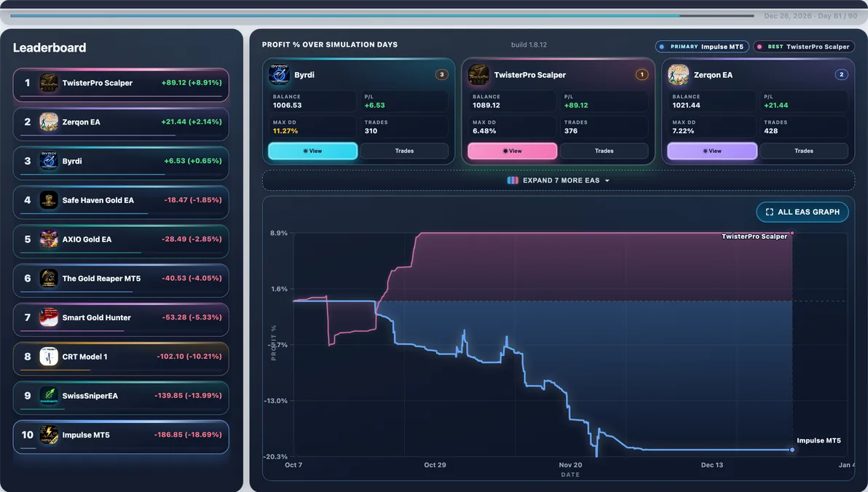The image size is (868, 492).
Task: Click the SwissSniperEA avatar icon
Action: click(x=49, y=396)
